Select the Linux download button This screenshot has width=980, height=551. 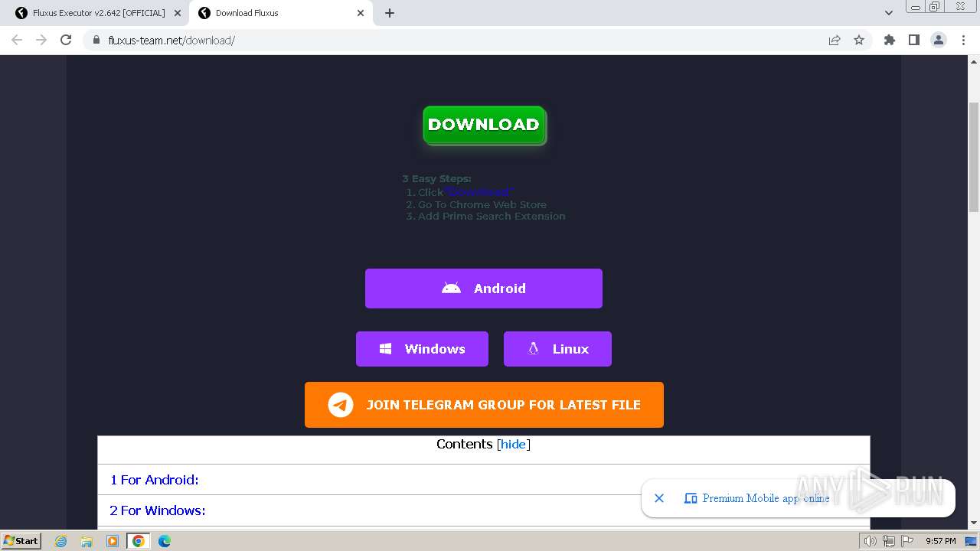click(x=557, y=349)
